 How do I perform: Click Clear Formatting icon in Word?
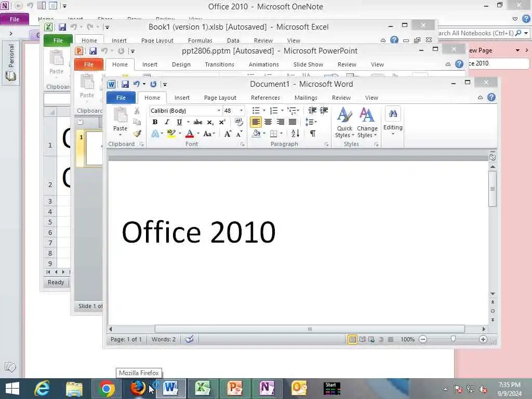(x=238, y=122)
